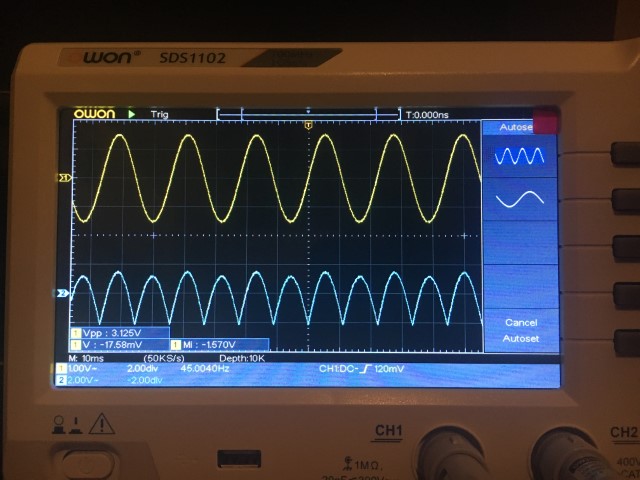Click the 45.0040Hz frequency readout
Screen dimensions: 640x480
(x=204, y=369)
